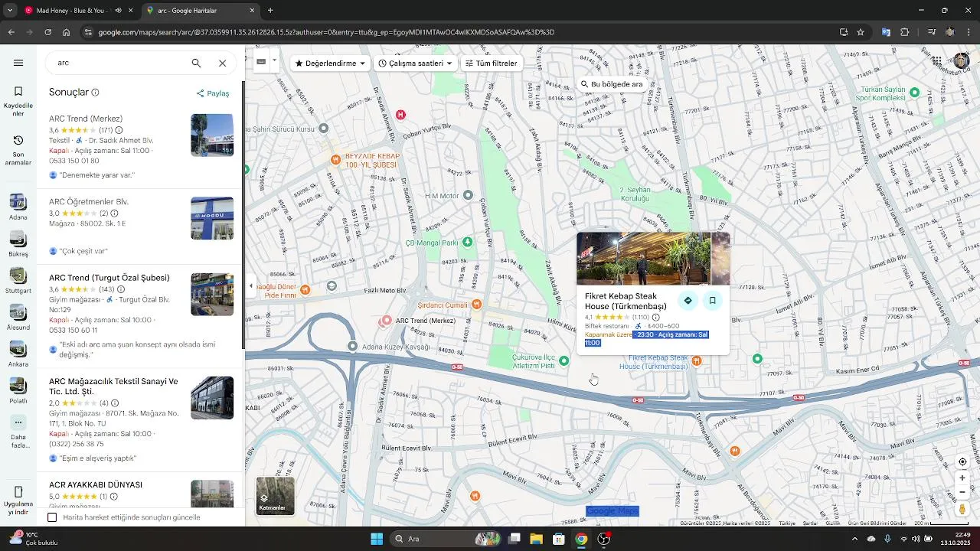980x551 pixels.
Task: Save Fikret Kebap with the bookmark icon
Action: [712, 301]
